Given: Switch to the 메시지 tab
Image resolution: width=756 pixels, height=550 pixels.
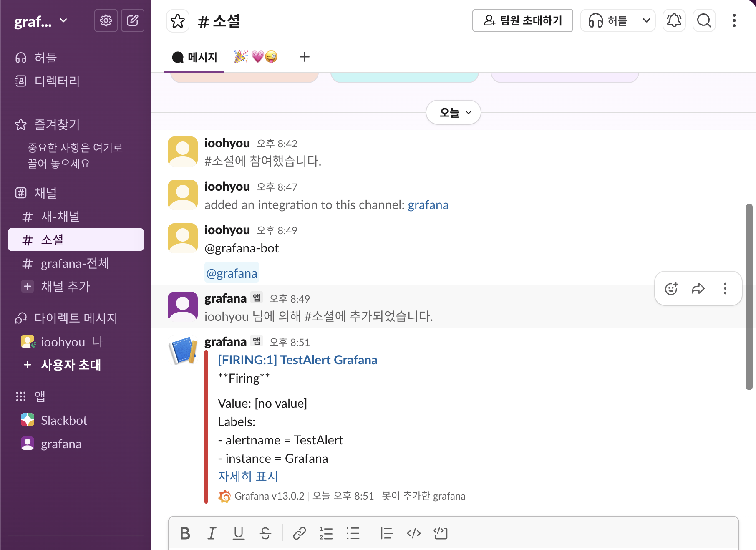Looking at the screenshot, I should coord(194,57).
